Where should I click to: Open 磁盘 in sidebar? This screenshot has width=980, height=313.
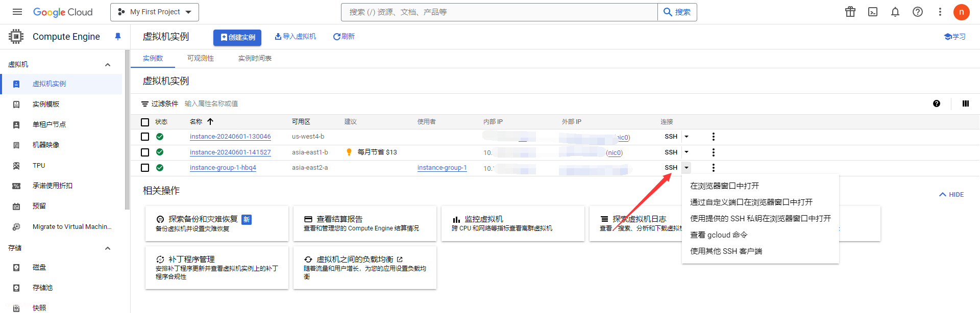click(x=61, y=267)
